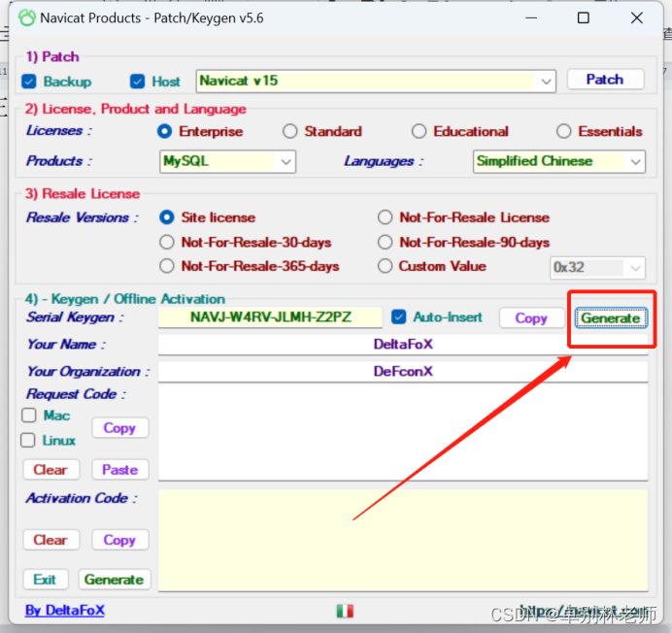Viewport: 672px width, 633px height.
Task: Click Clear under Activation Code
Action: (x=51, y=540)
